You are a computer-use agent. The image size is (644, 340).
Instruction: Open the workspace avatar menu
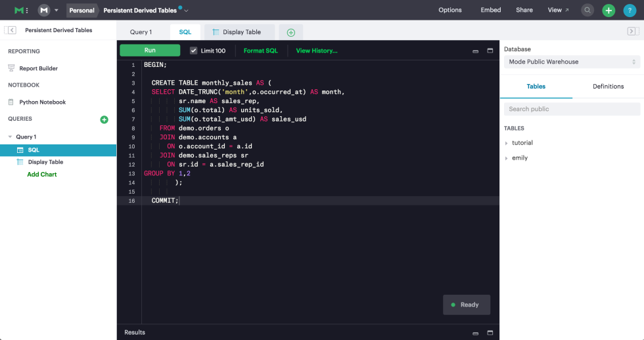click(x=43, y=11)
